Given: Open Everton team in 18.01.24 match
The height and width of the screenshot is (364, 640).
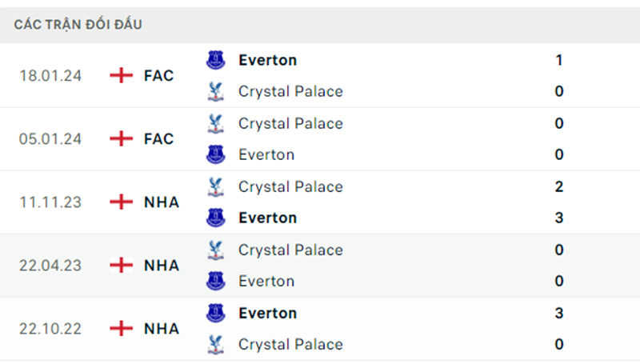Looking at the screenshot, I should [268, 60].
